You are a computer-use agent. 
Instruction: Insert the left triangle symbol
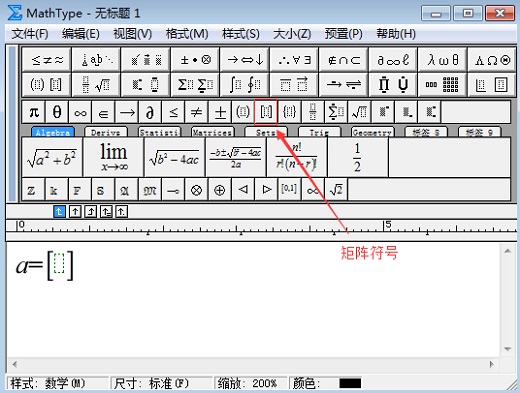(243, 190)
